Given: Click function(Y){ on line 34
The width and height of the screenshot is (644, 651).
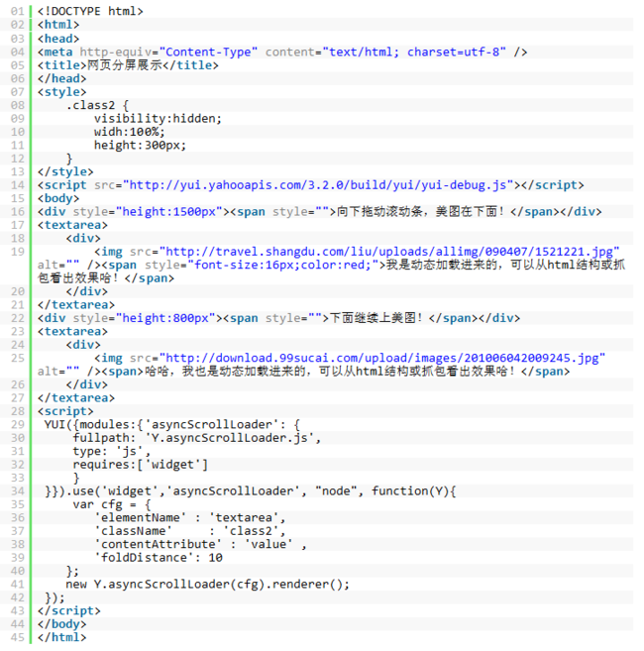Looking at the screenshot, I should 413,491.
